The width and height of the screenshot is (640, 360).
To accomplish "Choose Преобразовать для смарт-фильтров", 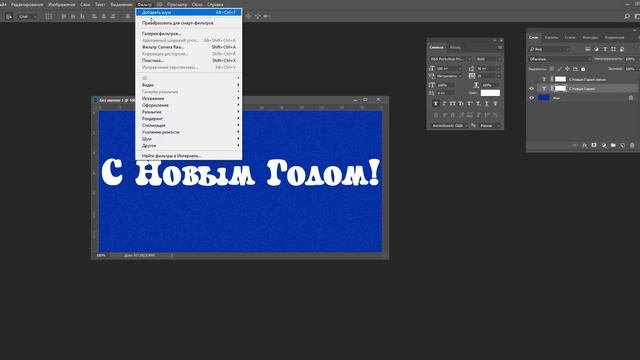I will [189, 23].
